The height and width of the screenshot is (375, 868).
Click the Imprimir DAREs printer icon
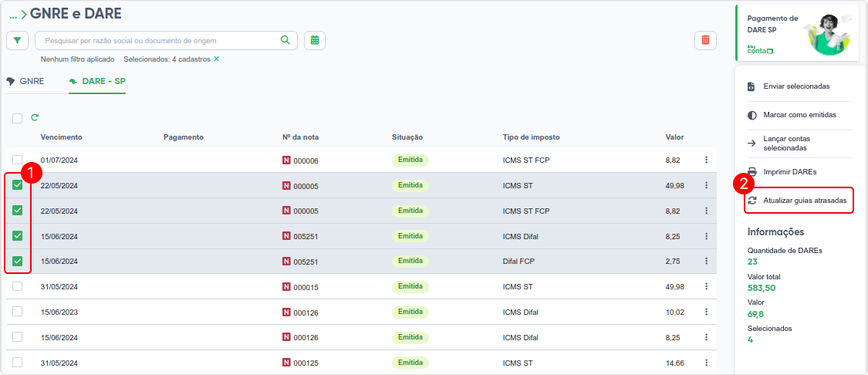tap(752, 171)
